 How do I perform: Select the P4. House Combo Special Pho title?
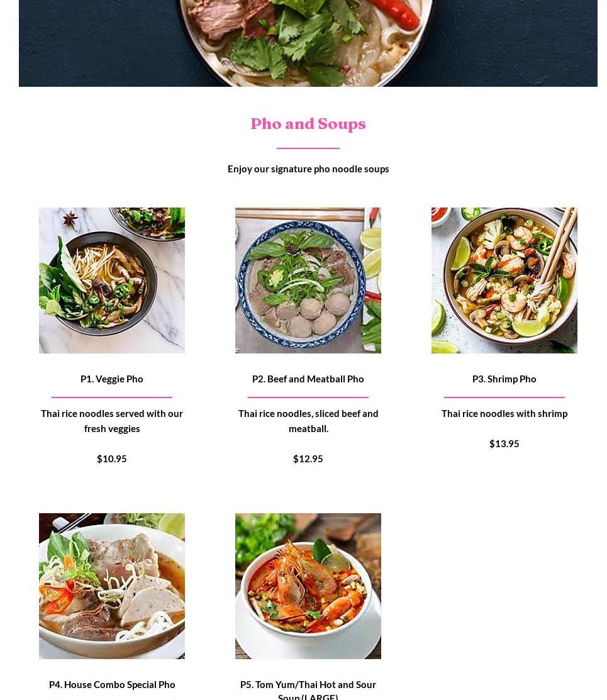pos(112,685)
